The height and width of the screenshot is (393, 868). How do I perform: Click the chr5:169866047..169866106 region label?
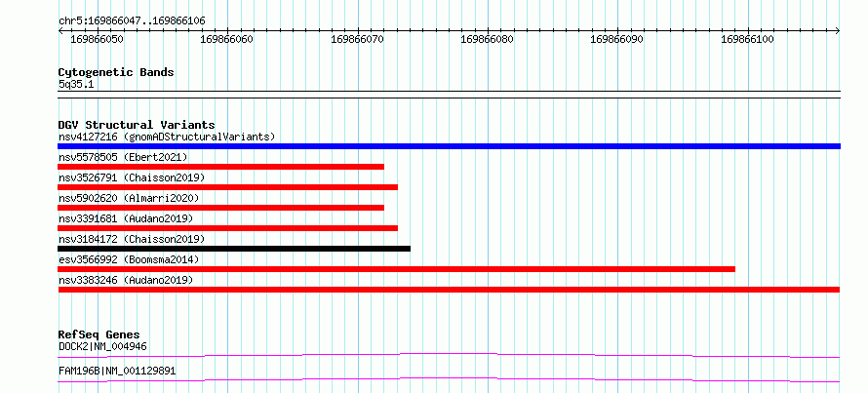pyautogui.click(x=132, y=21)
